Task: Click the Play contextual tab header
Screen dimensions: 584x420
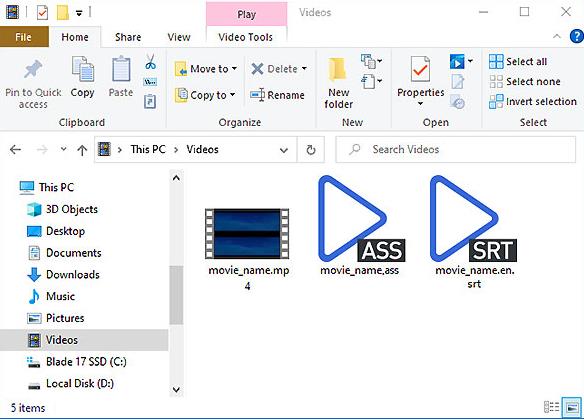Action: (247, 14)
